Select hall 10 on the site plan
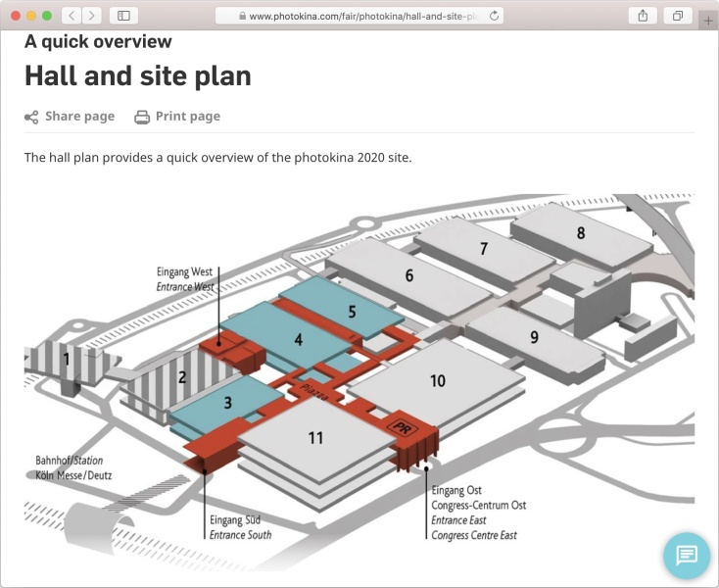This screenshot has width=719, height=588. click(438, 380)
